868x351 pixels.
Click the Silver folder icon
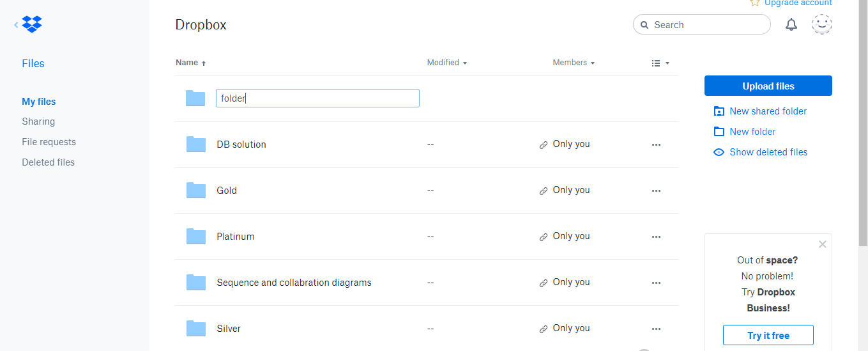(x=196, y=329)
